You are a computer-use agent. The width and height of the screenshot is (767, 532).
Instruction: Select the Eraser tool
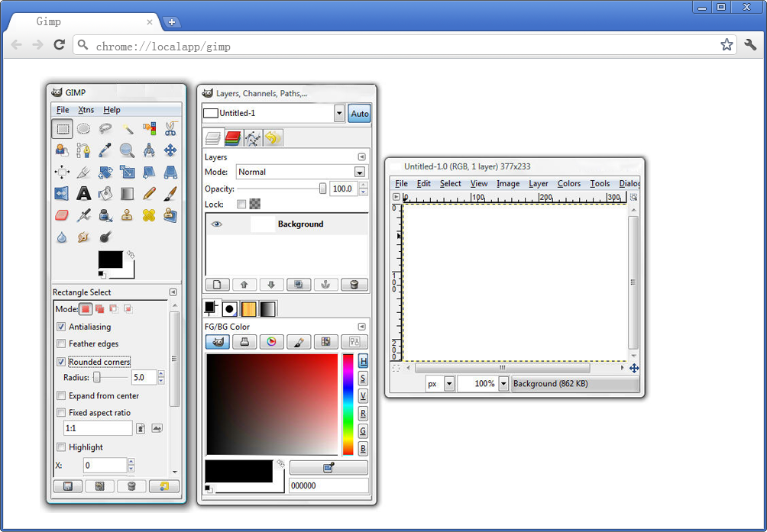tap(62, 215)
